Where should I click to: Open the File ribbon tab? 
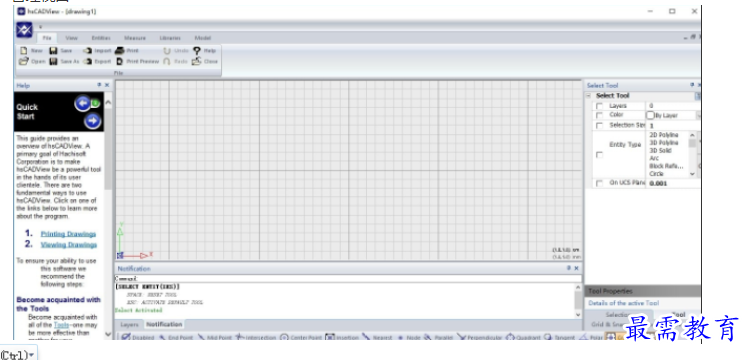47,38
